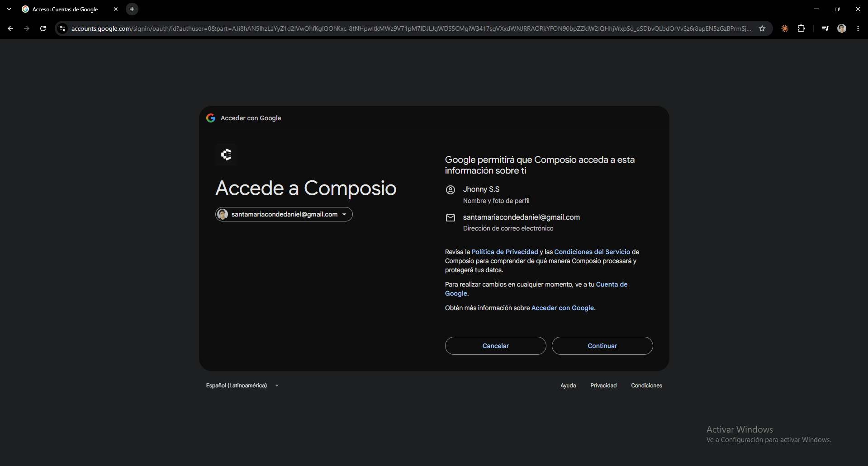Open a new browser tab
This screenshot has height=466, width=868.
point(132,9)
